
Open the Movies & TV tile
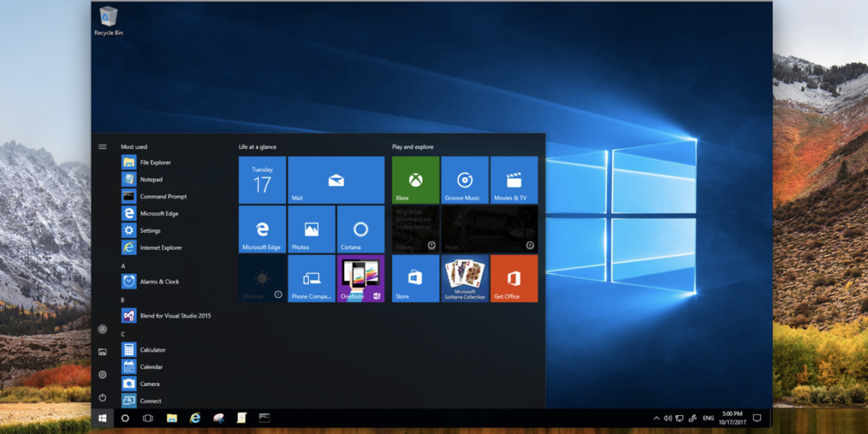514,180
